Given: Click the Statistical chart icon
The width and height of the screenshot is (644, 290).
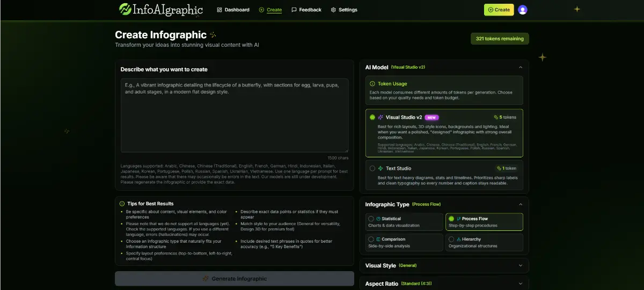Looking at the screenshot, I should 378,219.
